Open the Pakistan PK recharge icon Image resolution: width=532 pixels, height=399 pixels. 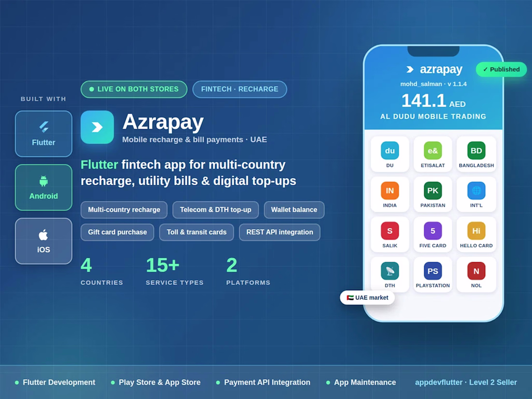[432, 191]
